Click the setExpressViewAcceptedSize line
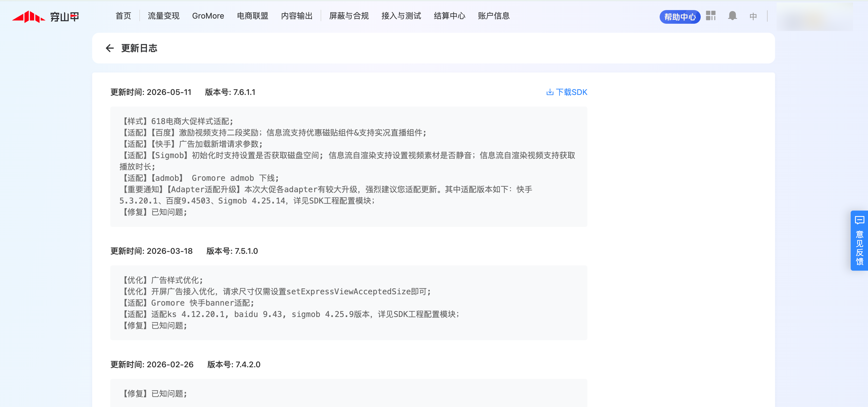Screen dimensions: 868x407 click(275, 291)
